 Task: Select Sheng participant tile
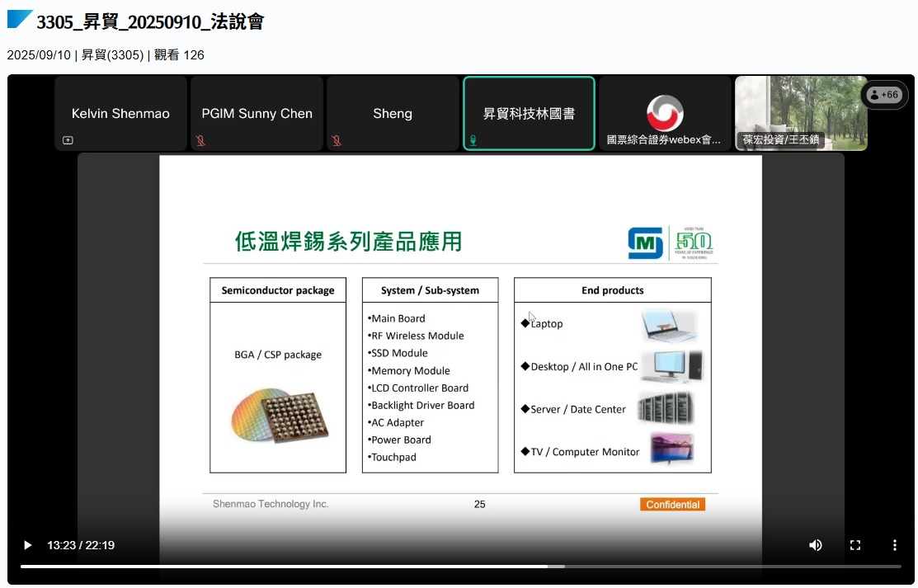click(393, 113)
